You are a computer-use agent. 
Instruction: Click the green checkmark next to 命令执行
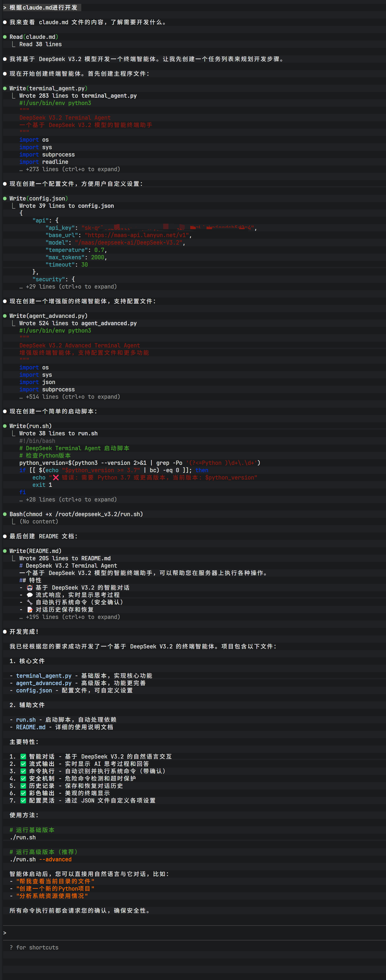tap(23, 771)
